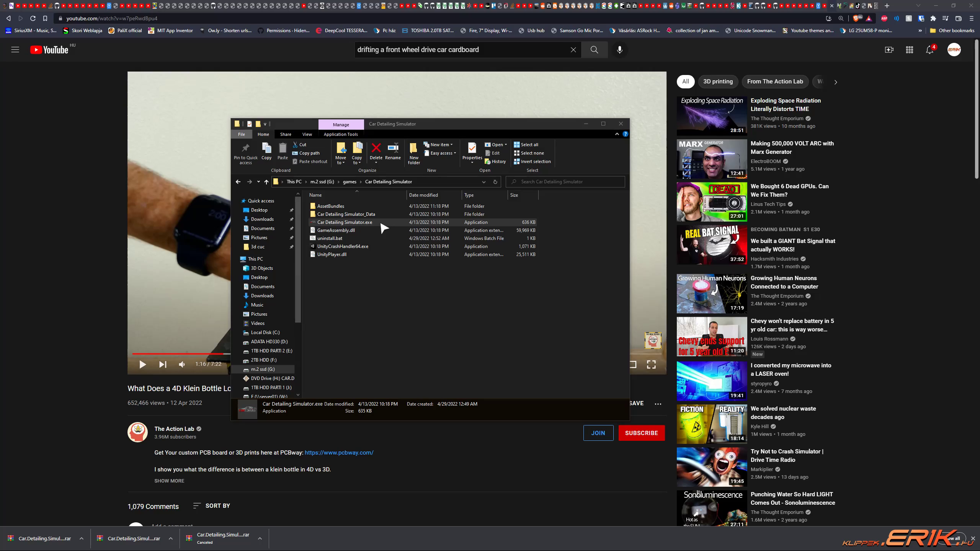Click the red SUBSCRIBE button

pyautogui.click(x=641, y=433)
